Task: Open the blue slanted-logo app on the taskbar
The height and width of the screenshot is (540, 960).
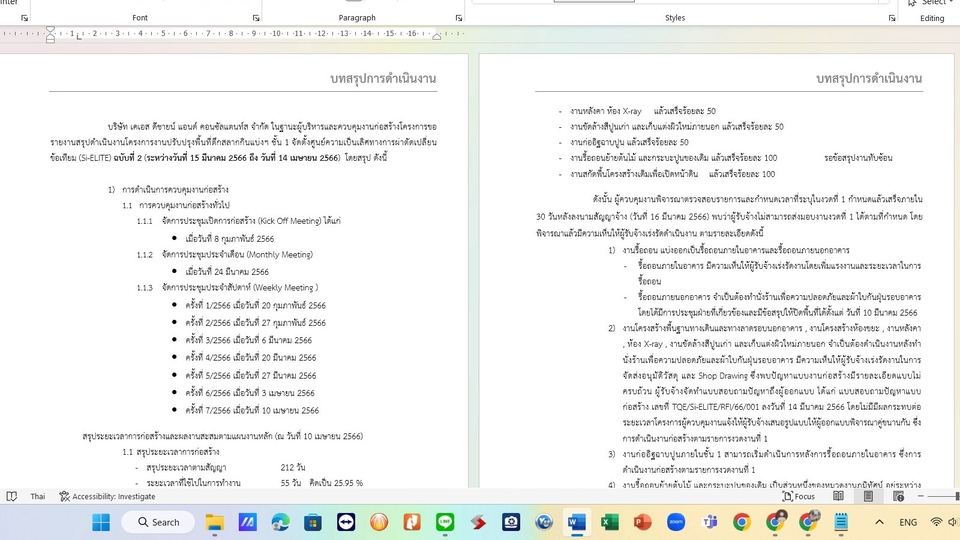Action: (247, 522)
